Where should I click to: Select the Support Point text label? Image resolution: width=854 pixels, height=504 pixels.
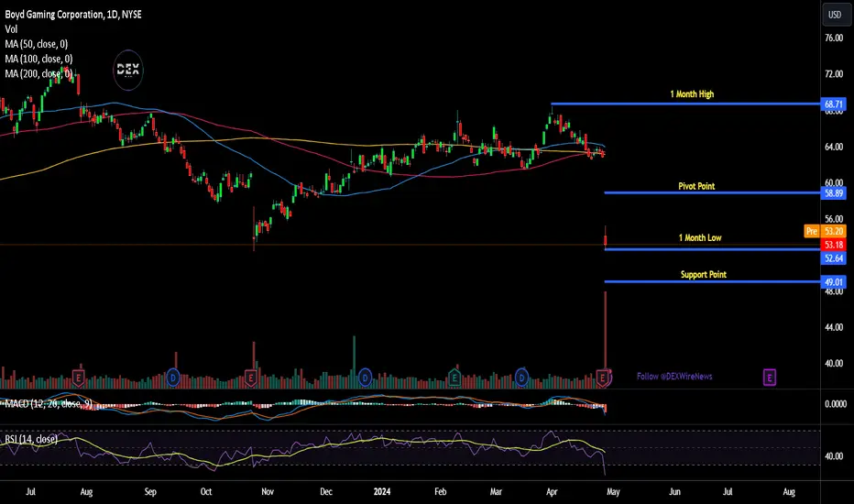pyautogui.click(x=703, y=275)
